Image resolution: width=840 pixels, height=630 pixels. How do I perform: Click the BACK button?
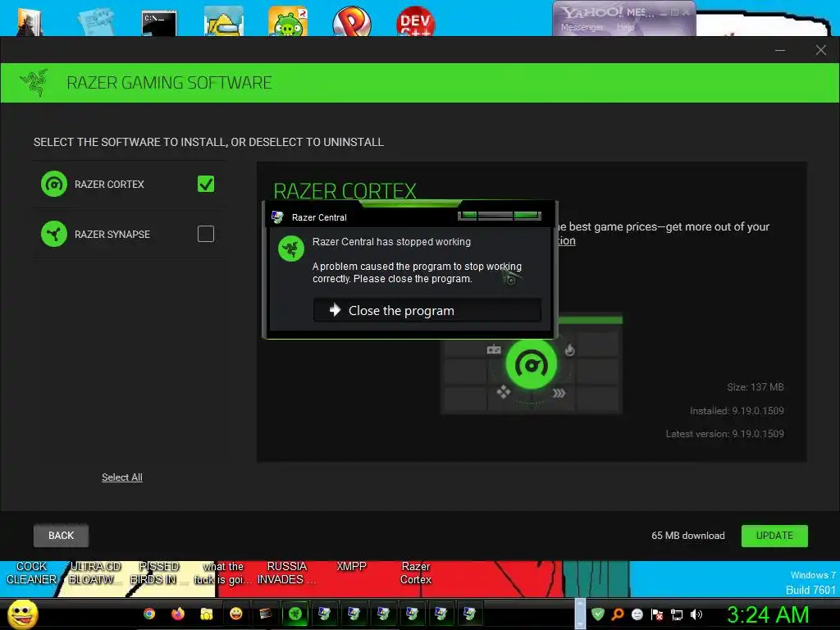click(x=61, y=536)
